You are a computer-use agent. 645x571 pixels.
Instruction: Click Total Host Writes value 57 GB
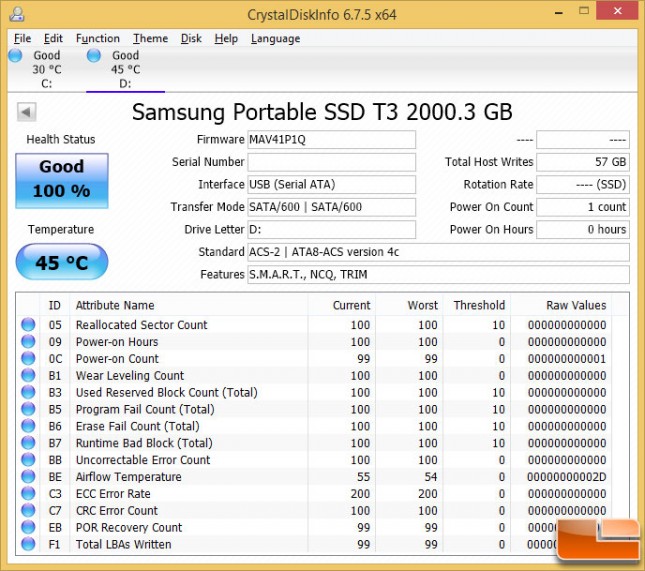583,162
